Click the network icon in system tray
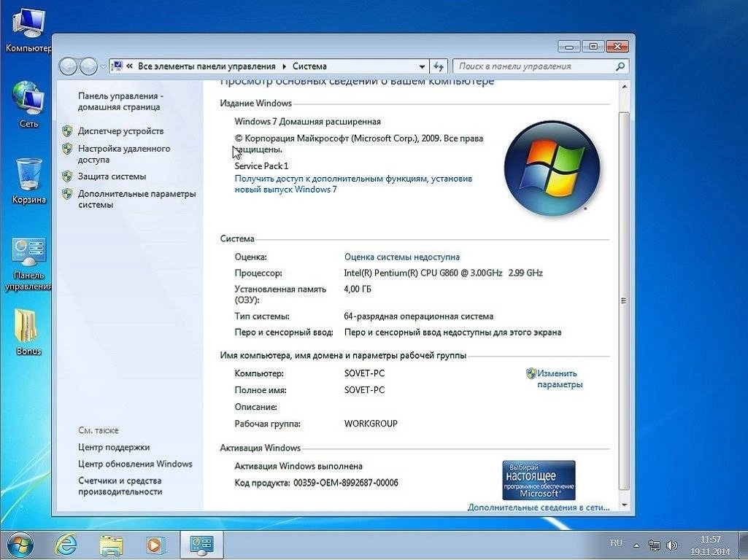The height and width of the screenshot is (560, 748). [655, 545]
